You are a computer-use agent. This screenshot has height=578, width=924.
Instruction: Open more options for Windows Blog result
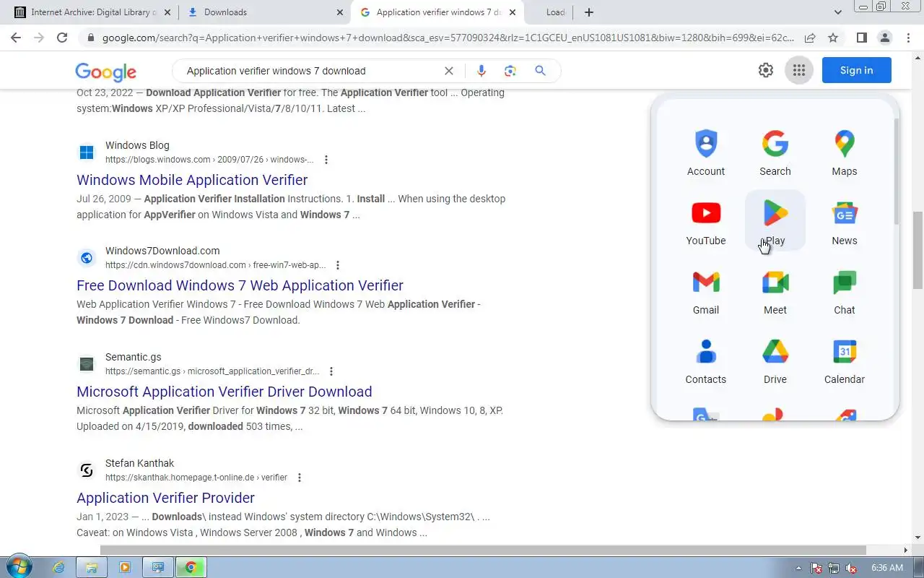click(326, 160)
